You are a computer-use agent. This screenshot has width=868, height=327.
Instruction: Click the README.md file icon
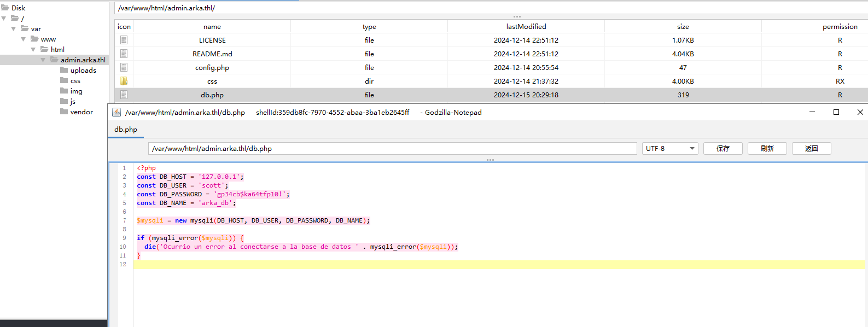click(x=124, y=54)
